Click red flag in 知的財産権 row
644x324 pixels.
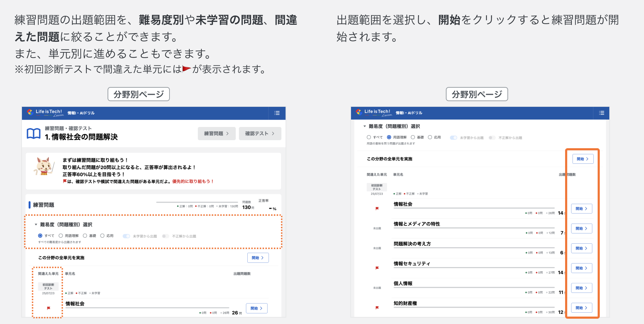pyautogui.click(x=377, y=308)
